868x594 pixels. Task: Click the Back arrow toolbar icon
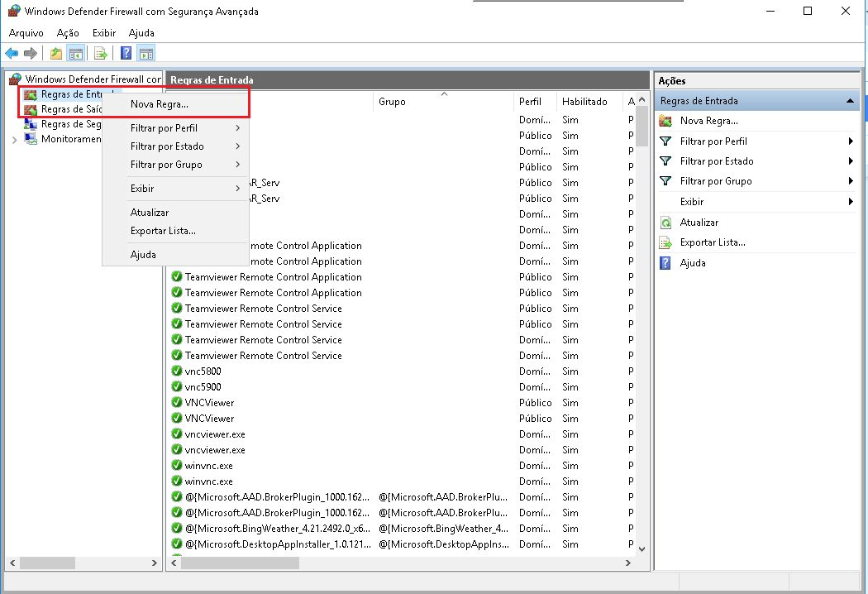click(x=11, y=53)
